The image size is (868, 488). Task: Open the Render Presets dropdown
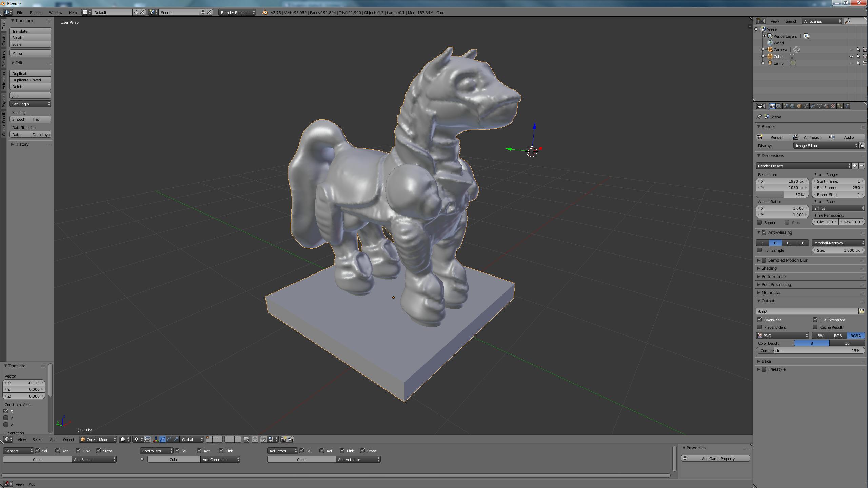click(803, 166)
